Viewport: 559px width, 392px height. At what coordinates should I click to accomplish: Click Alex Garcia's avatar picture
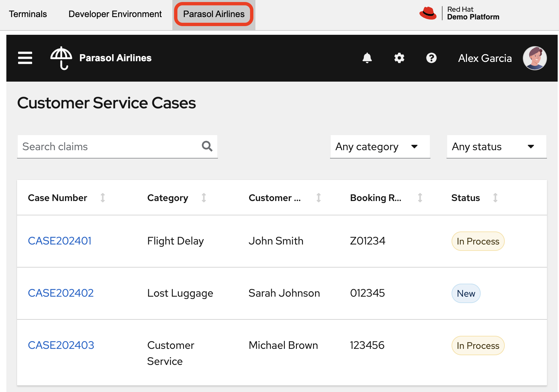pos(535,58)
